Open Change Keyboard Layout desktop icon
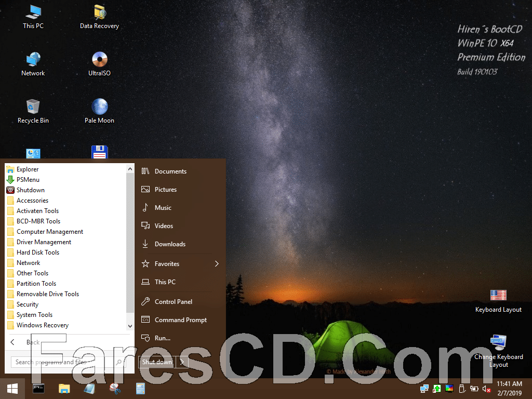 [x=498, y=352]
